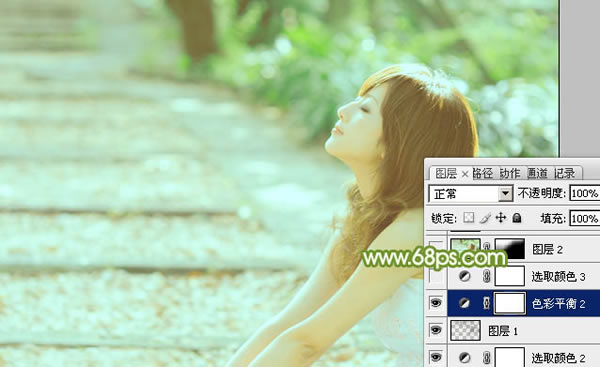
Task: Click the 选取颜色 2 adjustment layer icon
Action: coord(465,358)
